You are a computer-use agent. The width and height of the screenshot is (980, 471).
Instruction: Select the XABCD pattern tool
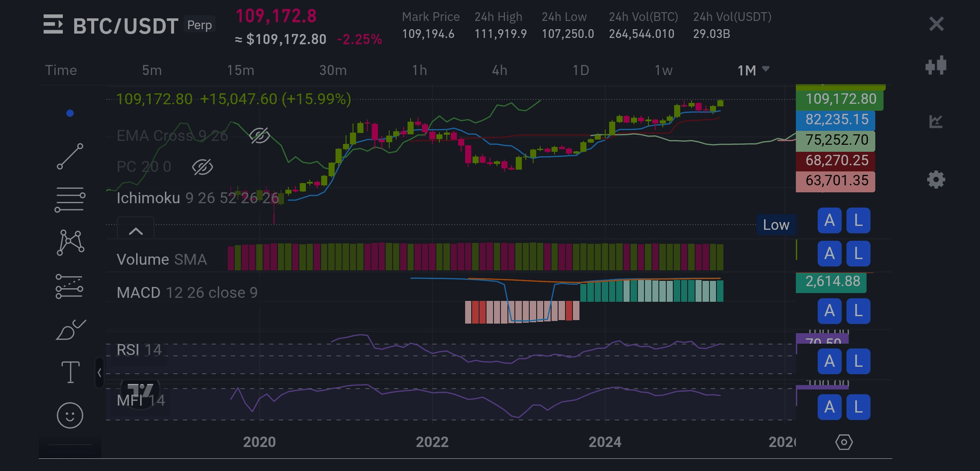(x=70, y=242)
